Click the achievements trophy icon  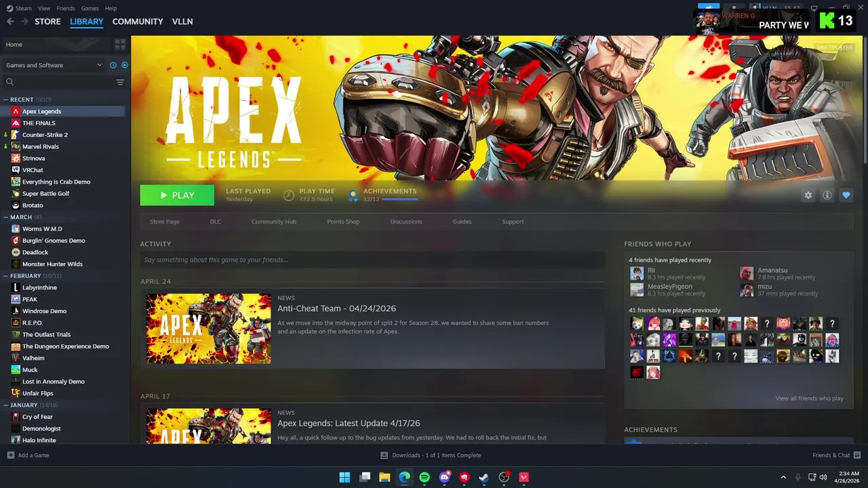[353, 195]
